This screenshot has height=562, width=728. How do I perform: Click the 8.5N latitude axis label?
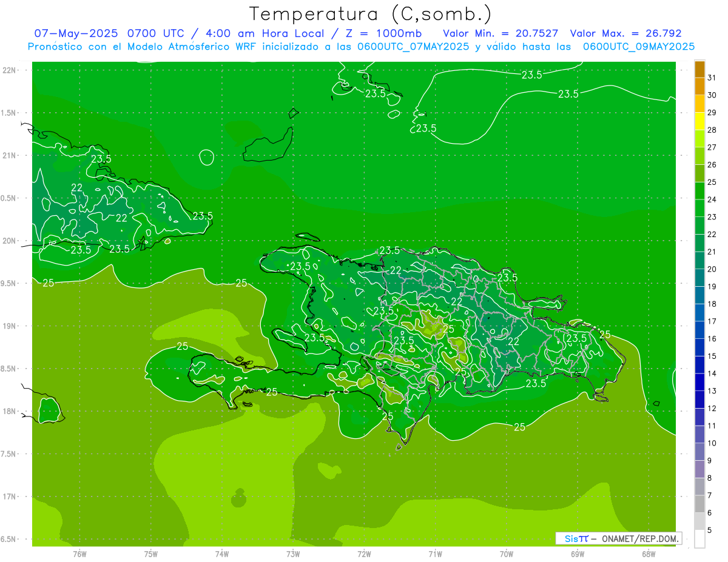click(9, 369)
